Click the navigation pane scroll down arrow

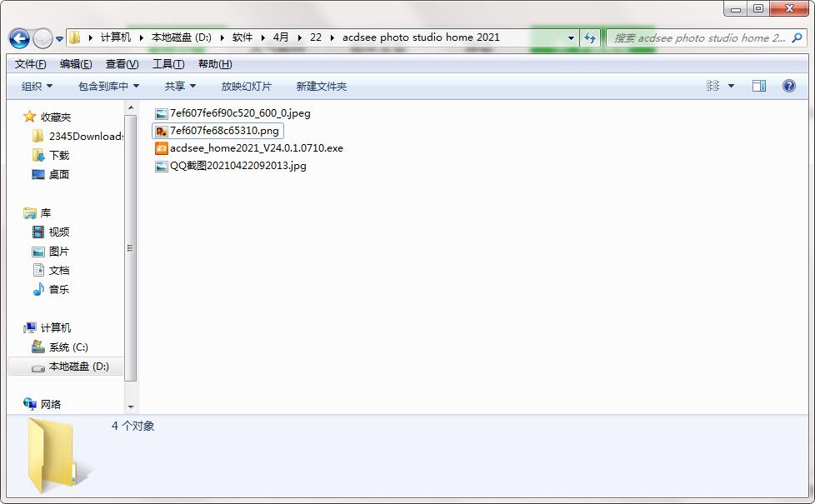131,407
